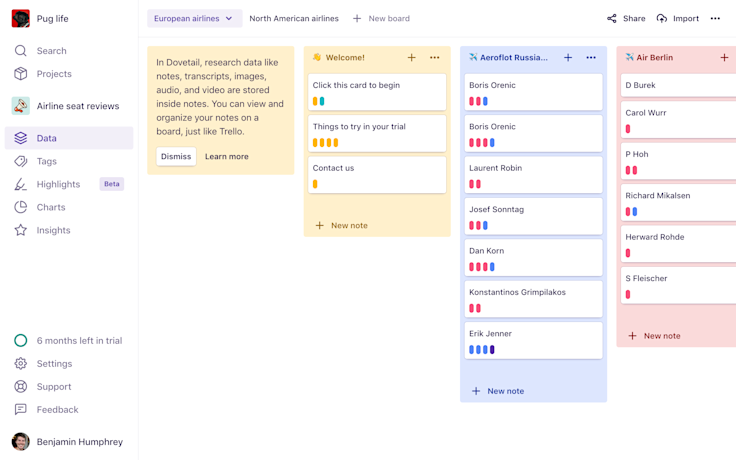Viewport: 736px width, 460px height.
Task: Open the Tags menu label
Action: pyautogui.click(x=46, y=161)
